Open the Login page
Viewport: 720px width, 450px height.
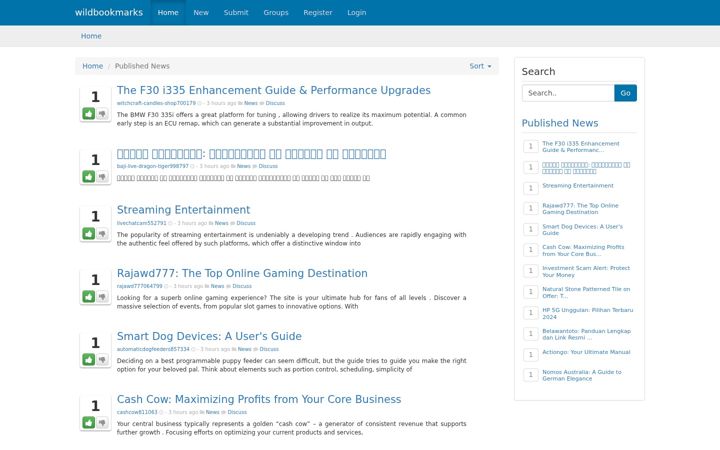357,12
